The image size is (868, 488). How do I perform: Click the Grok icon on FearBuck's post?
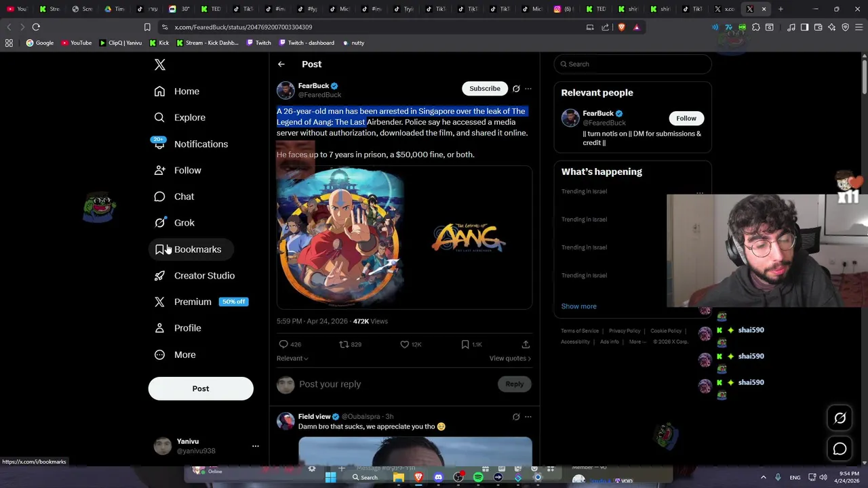[x=516, y=89]
